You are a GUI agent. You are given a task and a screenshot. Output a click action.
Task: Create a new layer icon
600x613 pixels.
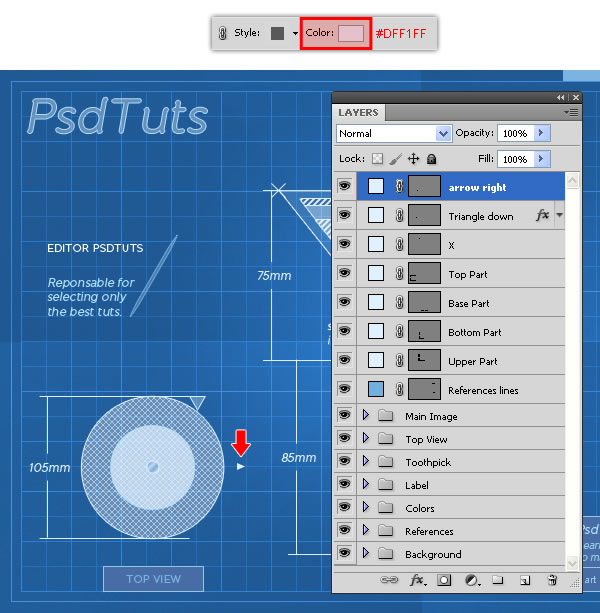(525, 581)
